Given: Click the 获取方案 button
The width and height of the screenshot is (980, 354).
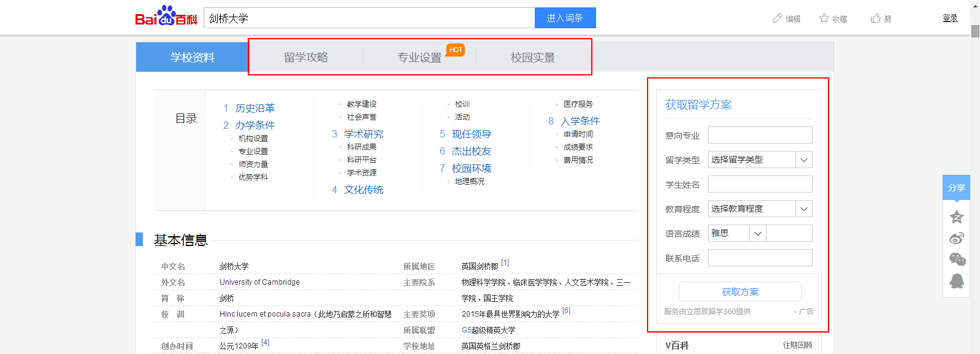Looking at the screenshot, I should [740, 291].
